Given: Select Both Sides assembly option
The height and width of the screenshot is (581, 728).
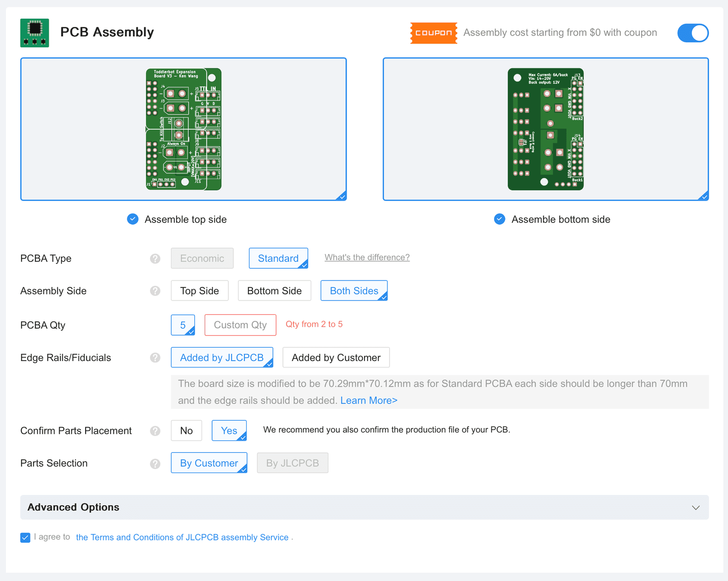Looking at the screenshot, I should 354,290.
